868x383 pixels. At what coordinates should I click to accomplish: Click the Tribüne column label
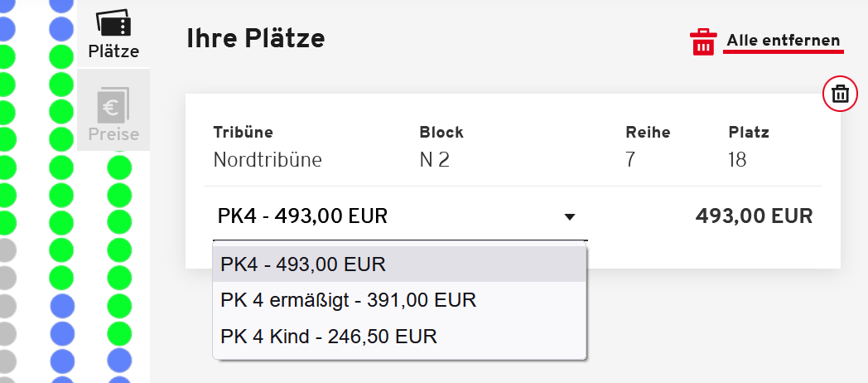coord(243,132)
